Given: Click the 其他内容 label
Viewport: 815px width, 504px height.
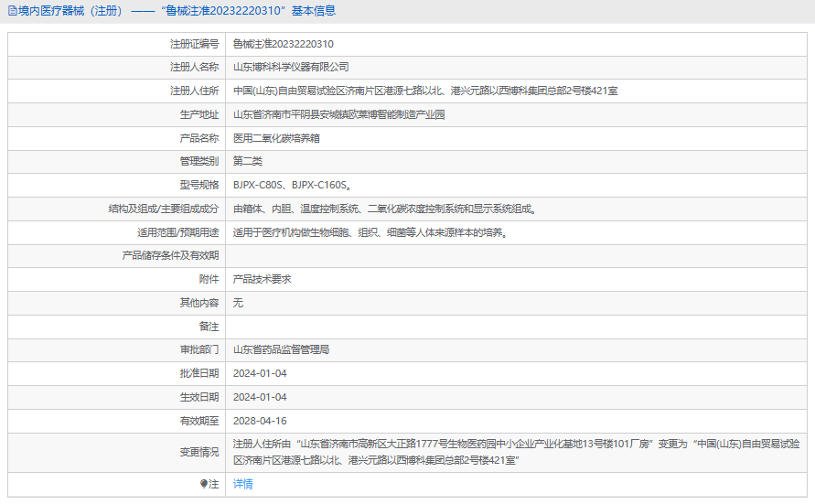Looking at the screenshot, I should click(199, 303).
